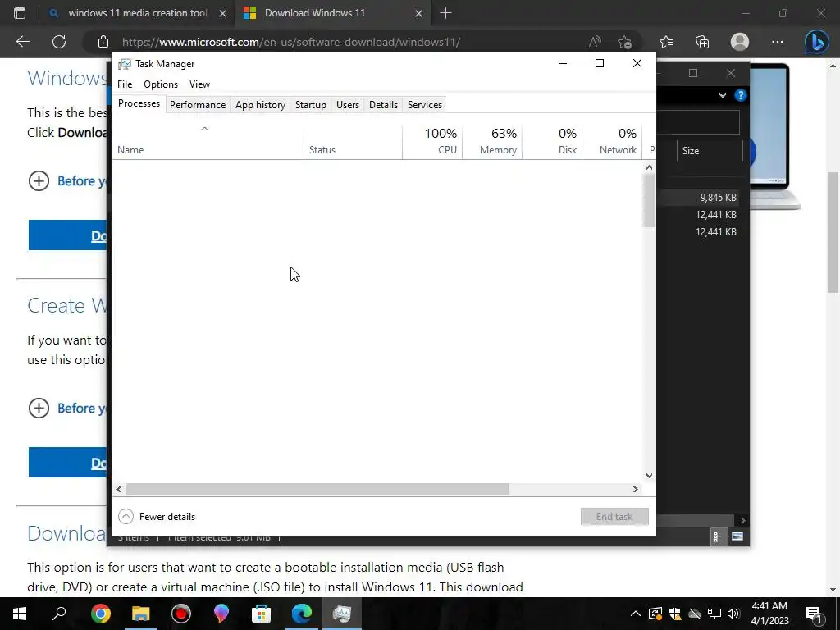Open File Explorer from taskbar
Viewport: 840px width, 630px height.
[x=140, y=614]
